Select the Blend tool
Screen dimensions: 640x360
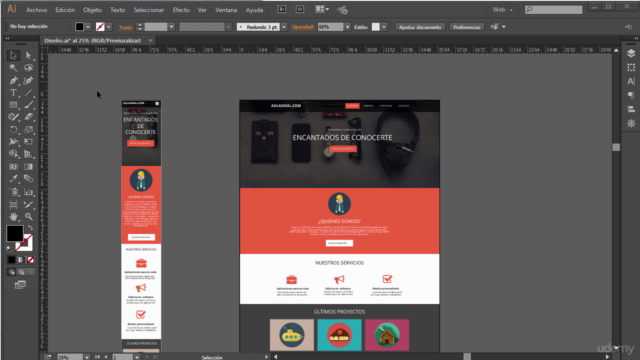pos(28,179)
